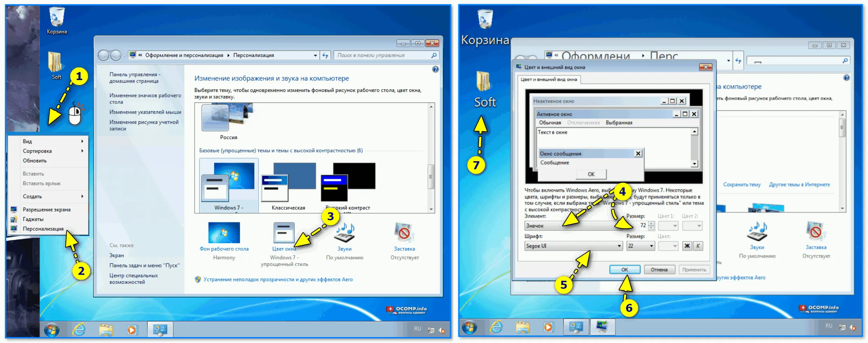868x343 pixels.
Task: Open the Элемент dropdown showing Значок
Action: 574,226
